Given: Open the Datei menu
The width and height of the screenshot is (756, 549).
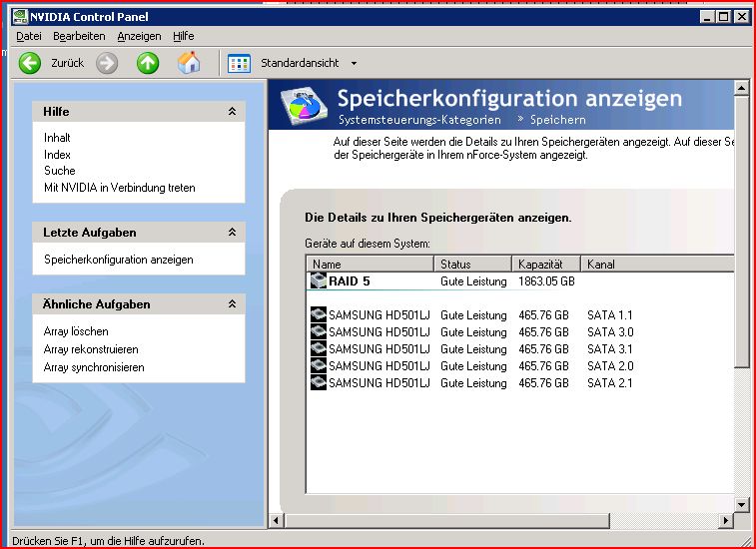Looking at the screenshot, I should (x=29, y=36).
